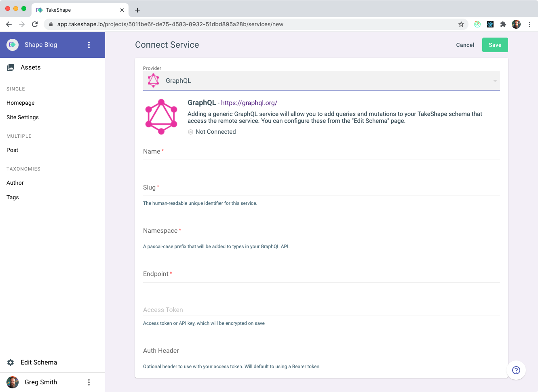Click the TAXONOMIES section label
Viewport: 538px width, 392px height.
pos(23,169)
